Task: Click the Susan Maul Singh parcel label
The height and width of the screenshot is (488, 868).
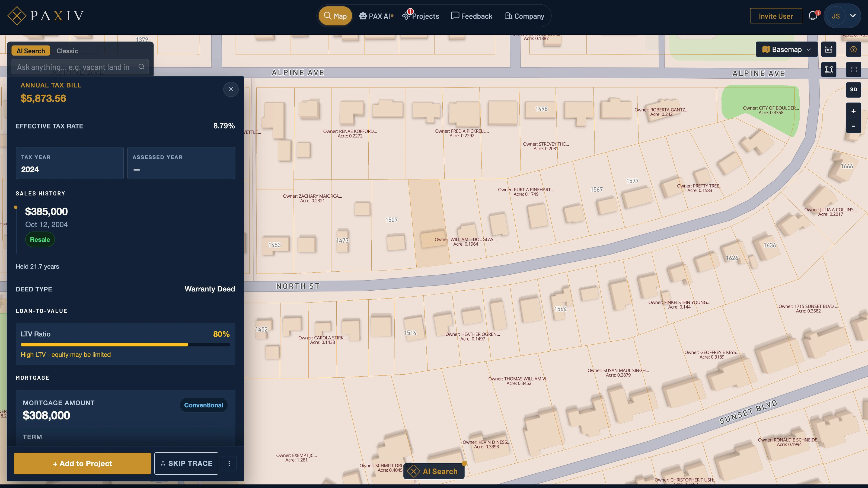Action: [618, 373]
